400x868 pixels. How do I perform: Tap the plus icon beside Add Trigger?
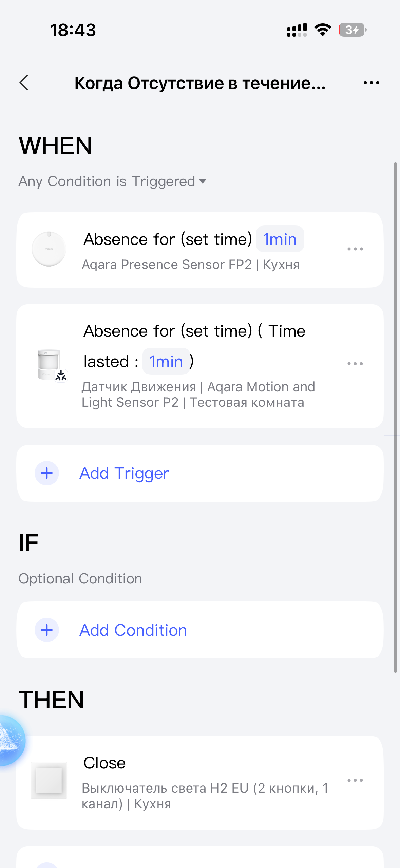[47, 473]
